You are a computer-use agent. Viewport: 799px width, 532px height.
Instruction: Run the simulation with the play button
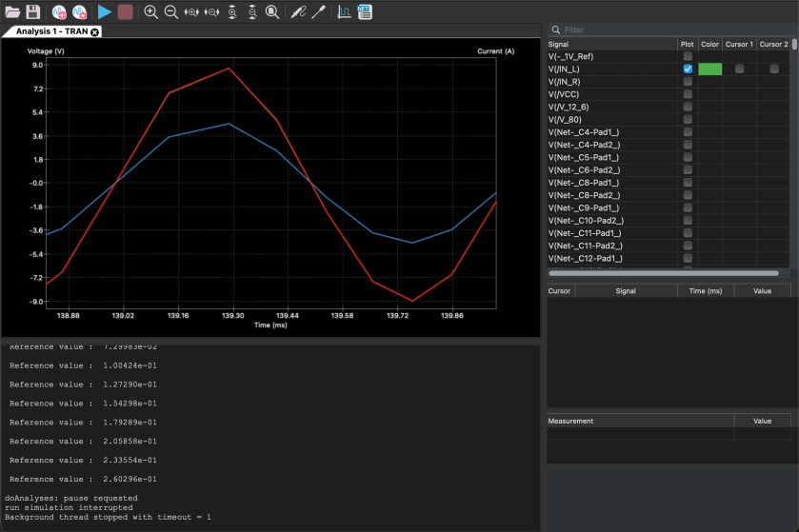click(105, 12)
